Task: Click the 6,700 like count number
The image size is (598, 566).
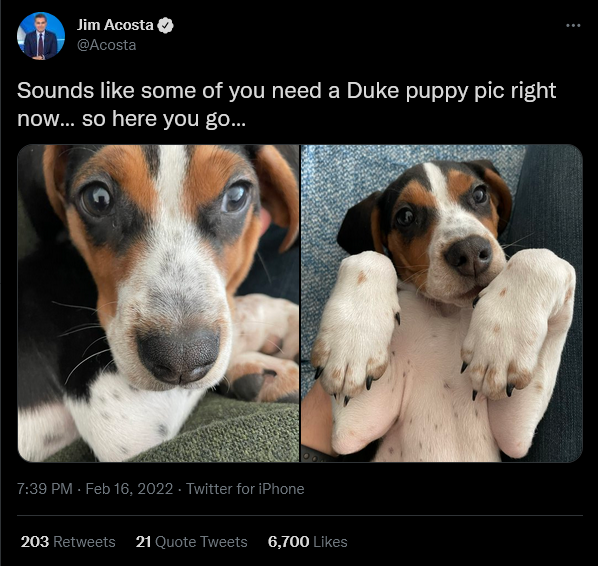Action: (288, 542)
